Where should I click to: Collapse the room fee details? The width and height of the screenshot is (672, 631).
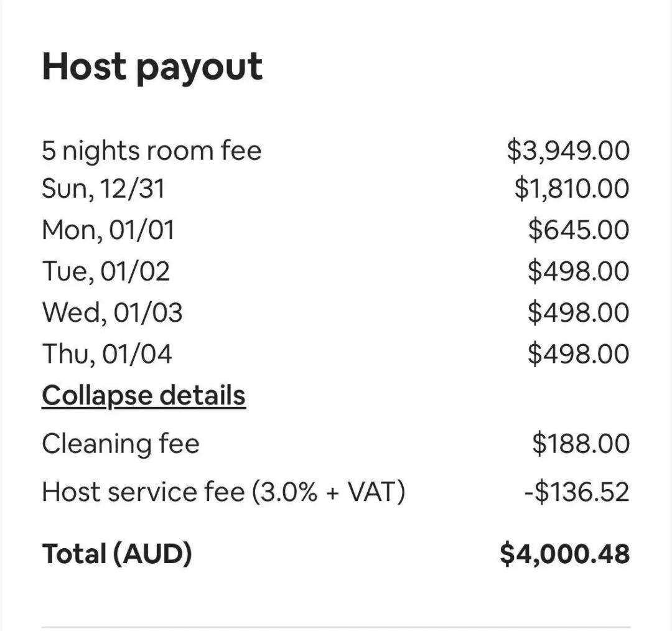(144, 396)
